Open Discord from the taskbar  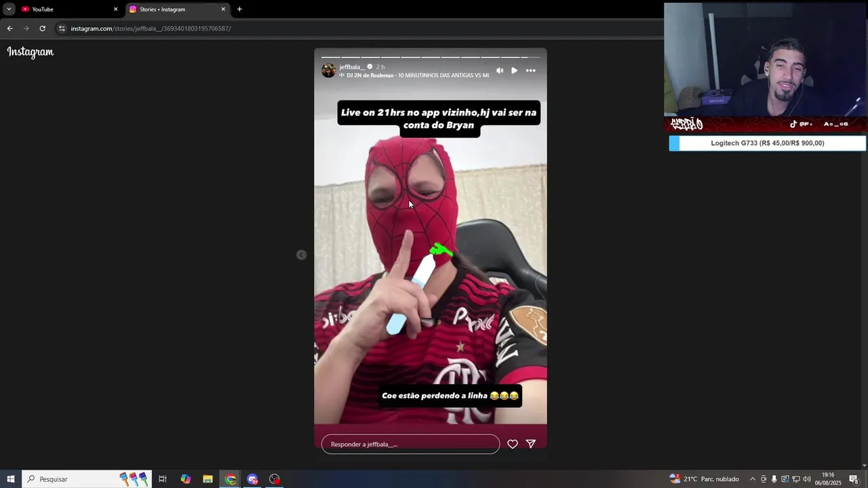253,479
